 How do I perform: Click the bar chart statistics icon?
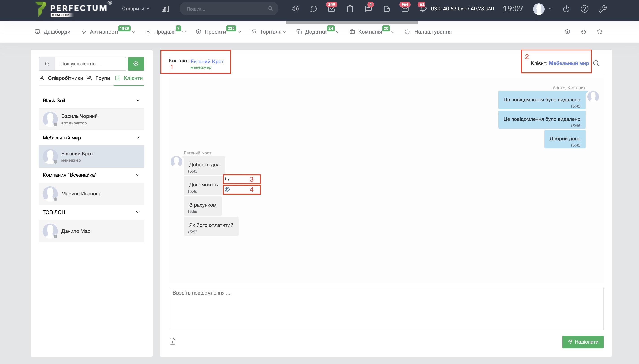coord(165,9)
